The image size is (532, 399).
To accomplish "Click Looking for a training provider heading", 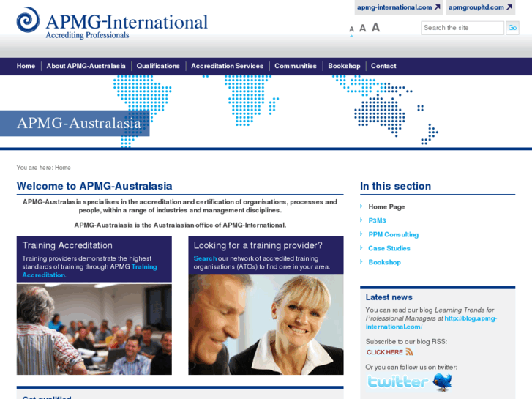I will [x=258, y=245].
